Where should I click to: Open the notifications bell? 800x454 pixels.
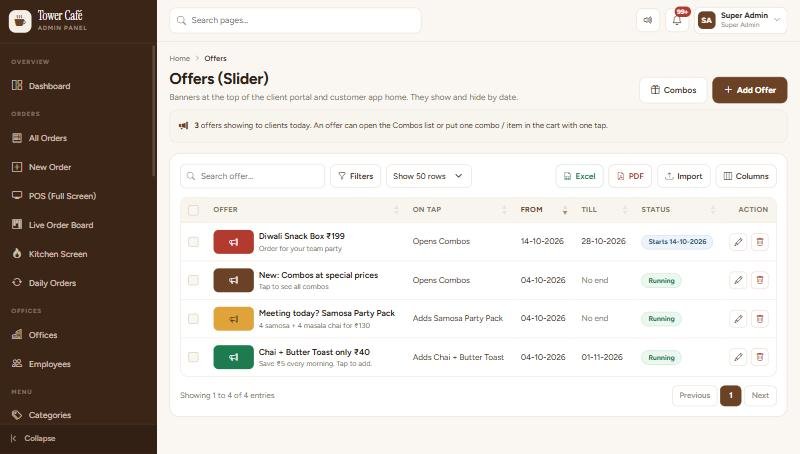[x=677, y=20]
